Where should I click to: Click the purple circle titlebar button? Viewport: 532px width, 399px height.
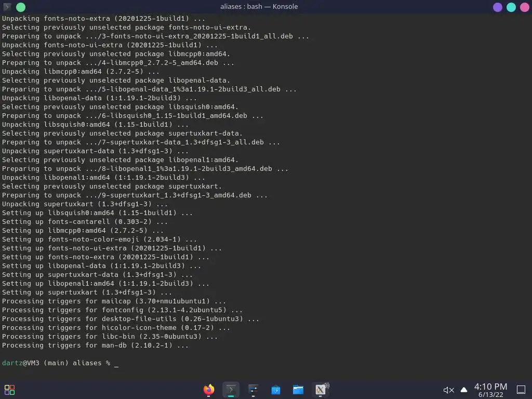[x=497, y=7]
